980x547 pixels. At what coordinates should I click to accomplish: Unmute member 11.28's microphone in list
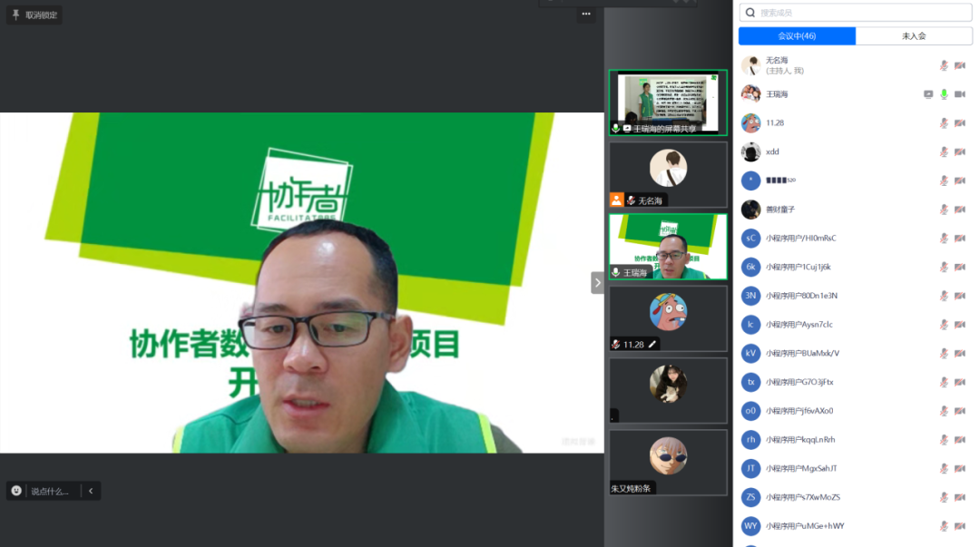[x=944, y=123]
